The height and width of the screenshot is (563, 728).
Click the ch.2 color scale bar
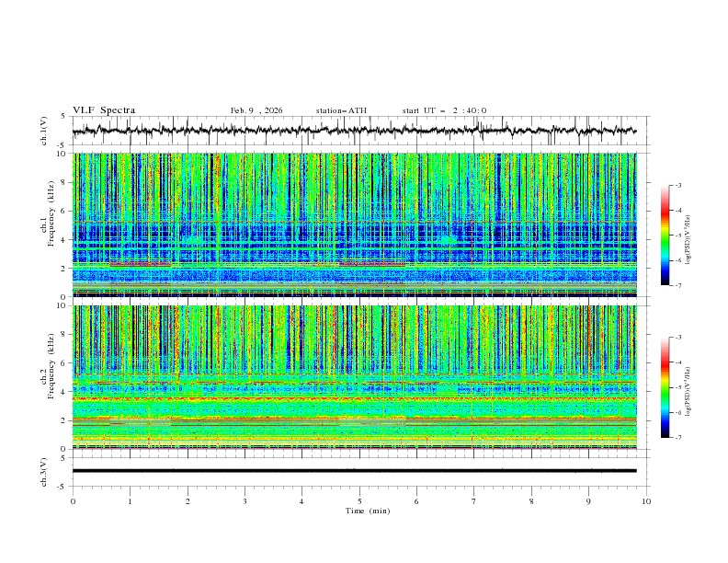665,387
